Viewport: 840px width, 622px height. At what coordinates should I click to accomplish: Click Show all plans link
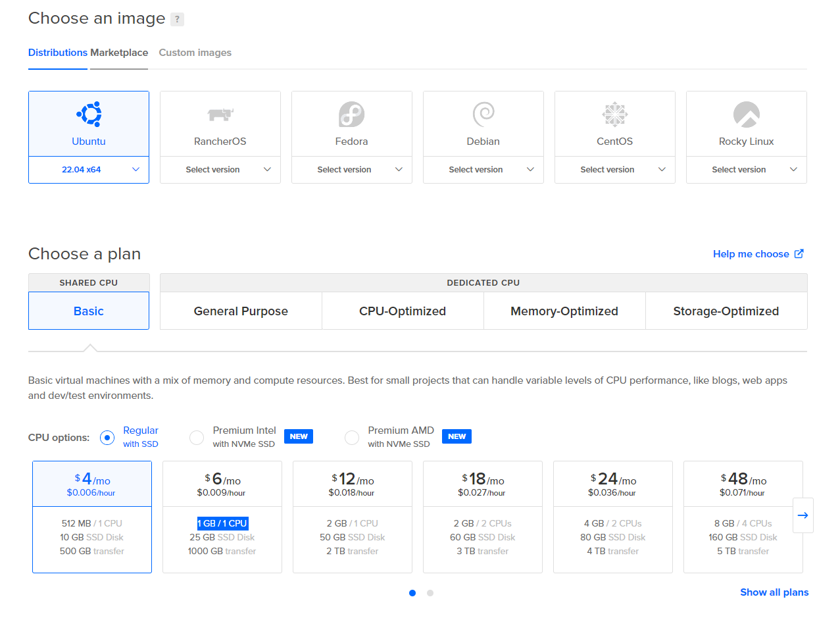coord(774,592)
